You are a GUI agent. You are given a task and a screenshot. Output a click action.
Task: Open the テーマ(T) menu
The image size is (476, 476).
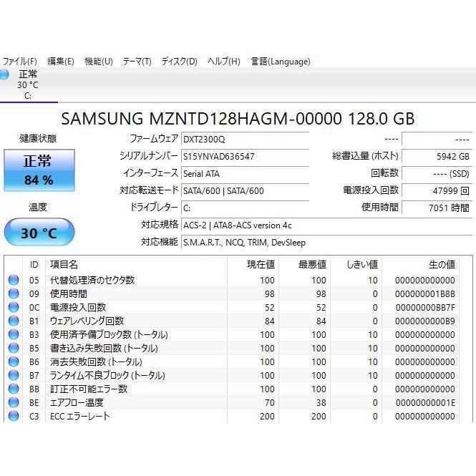[x=137, y=62]
